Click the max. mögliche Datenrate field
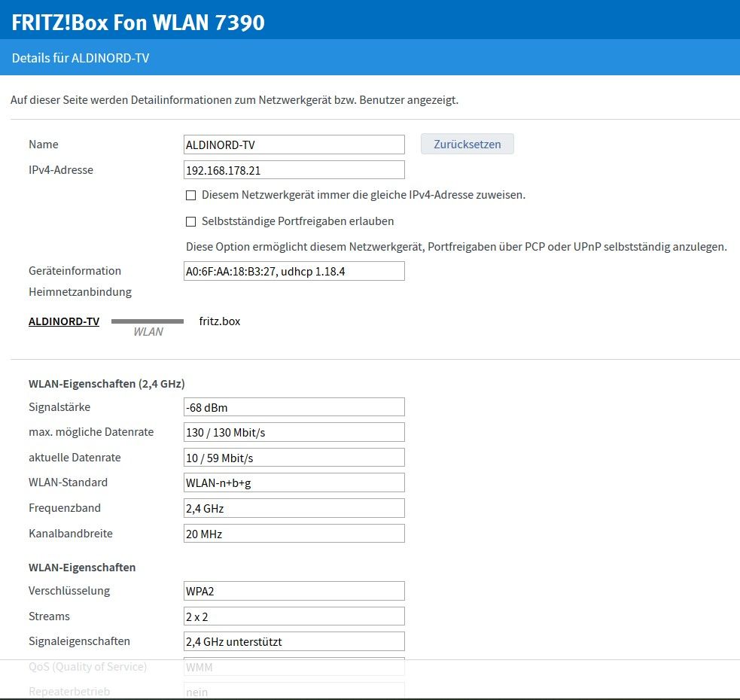This screenshot has width=740, height=700. tap(294, 432)
